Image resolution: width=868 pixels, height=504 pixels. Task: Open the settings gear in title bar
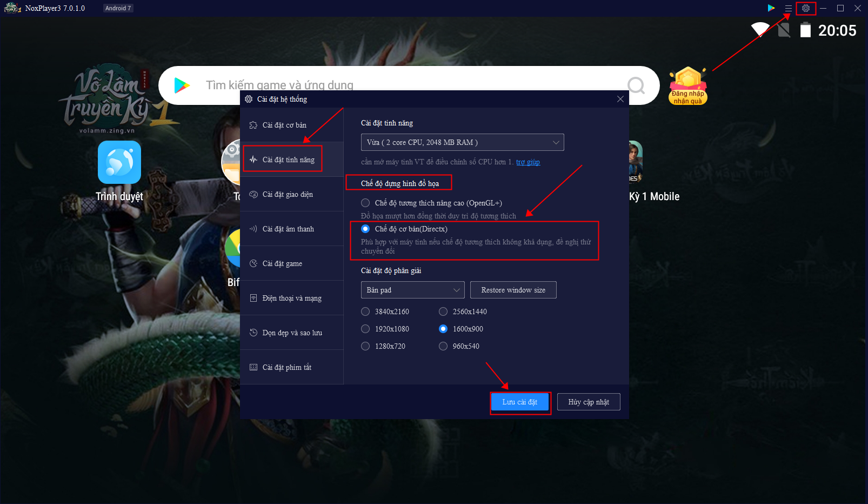pyautogui.click(x=805, y=8)
